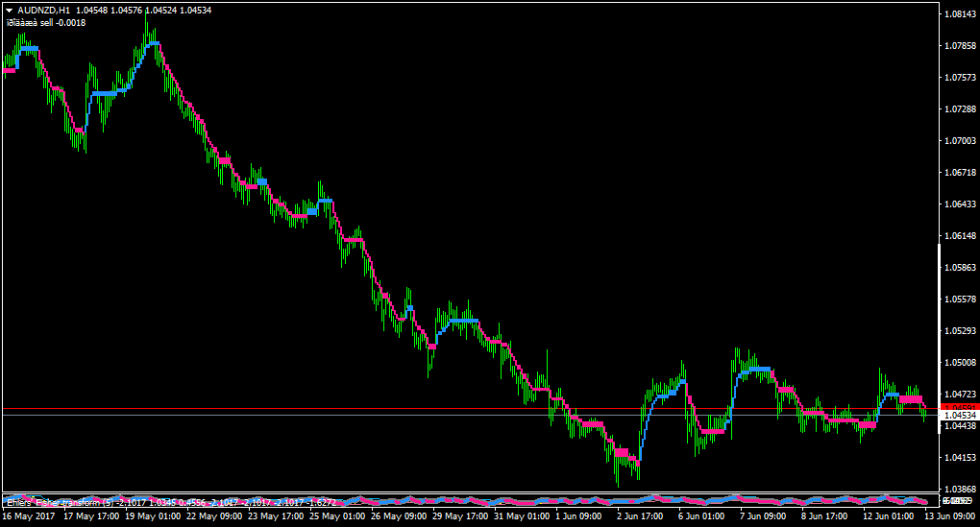Viewport: 980px width, 527px height.
Task: Select the 'sell -0.0018' indicator label
Action: [x=63, y=22]
